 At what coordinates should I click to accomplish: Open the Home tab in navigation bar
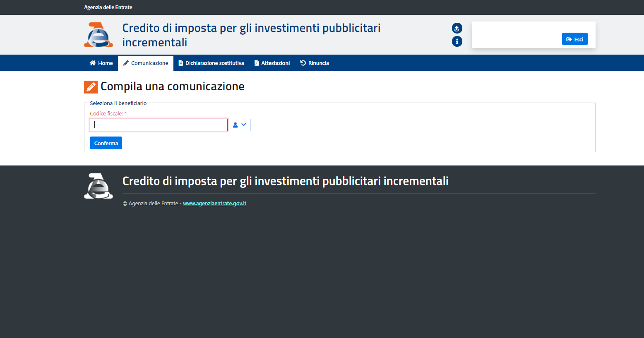tap(101, 63)
